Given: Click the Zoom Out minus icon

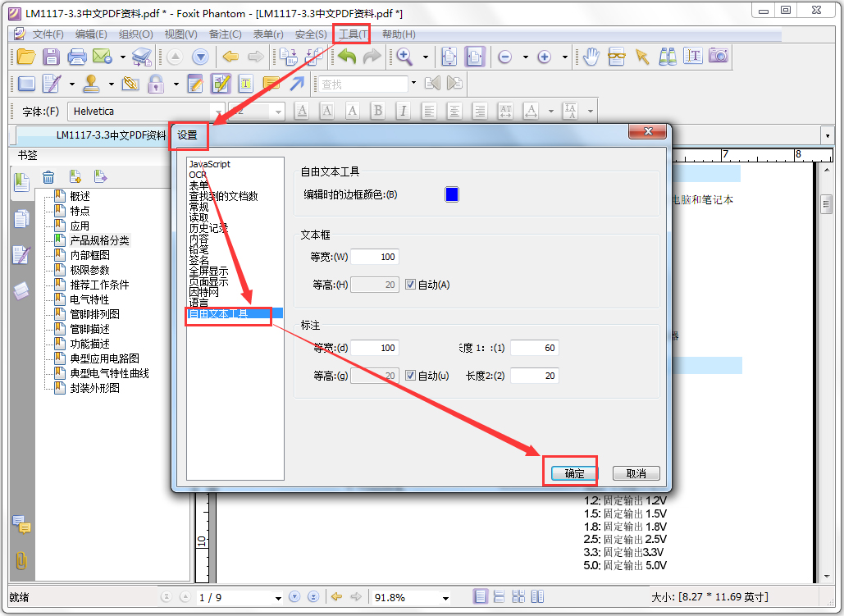Looking at the screenshot, I should pos(505,57).
